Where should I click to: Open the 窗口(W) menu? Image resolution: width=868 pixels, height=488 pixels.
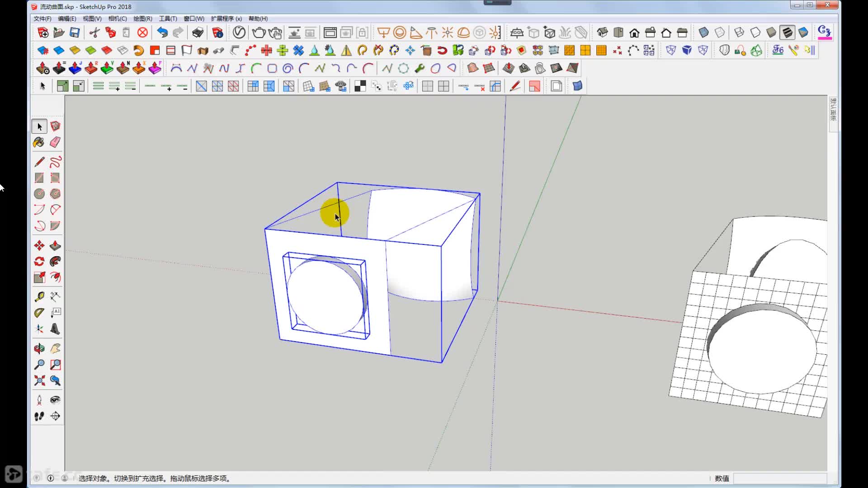(193, 19)
